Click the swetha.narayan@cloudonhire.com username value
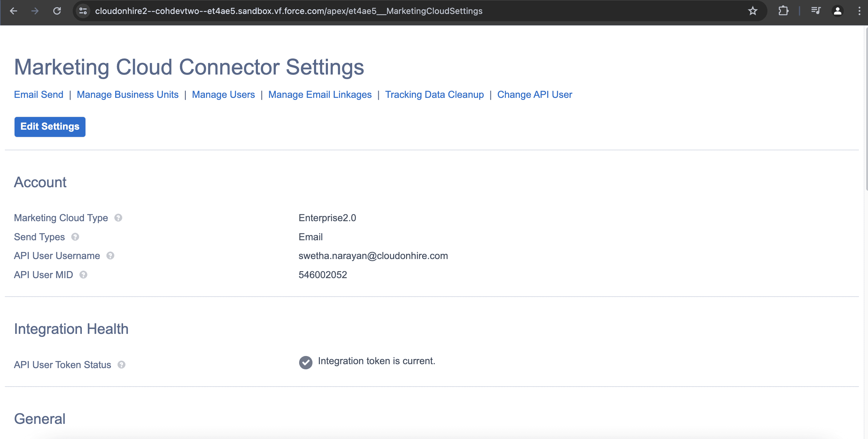868x439 pixels. coord(373,256)
